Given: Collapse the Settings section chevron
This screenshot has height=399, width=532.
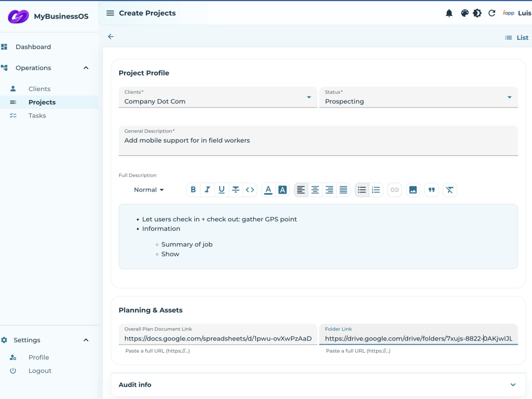Looking at the screenshot, I should coord(86,340).
